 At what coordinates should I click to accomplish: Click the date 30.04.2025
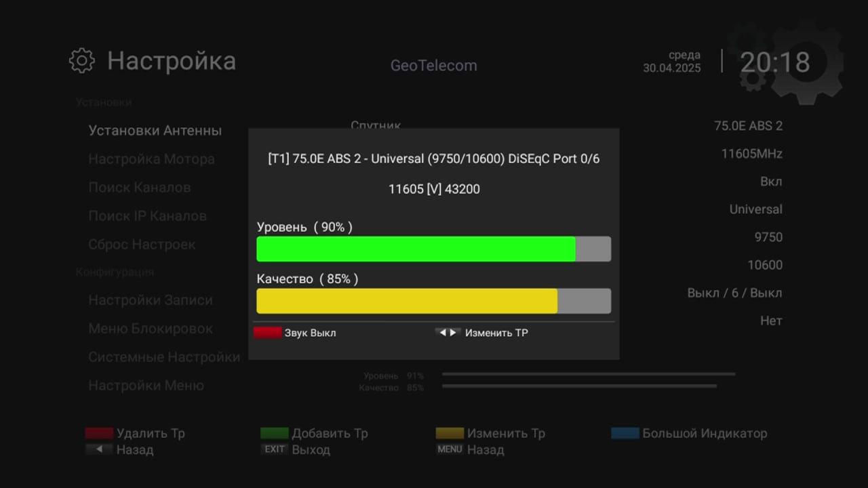pos(672,68)
